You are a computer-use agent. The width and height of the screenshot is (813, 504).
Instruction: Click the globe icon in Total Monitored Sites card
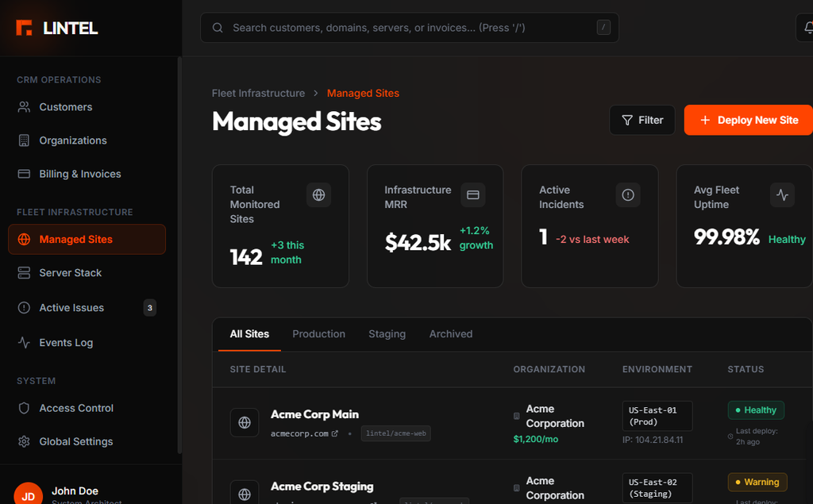[x=319, y=195]
